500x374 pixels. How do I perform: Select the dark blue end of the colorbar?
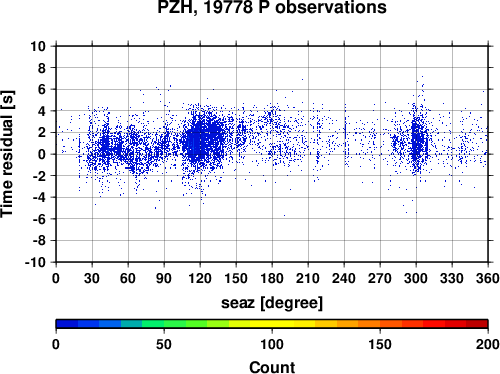pos(67,324)
